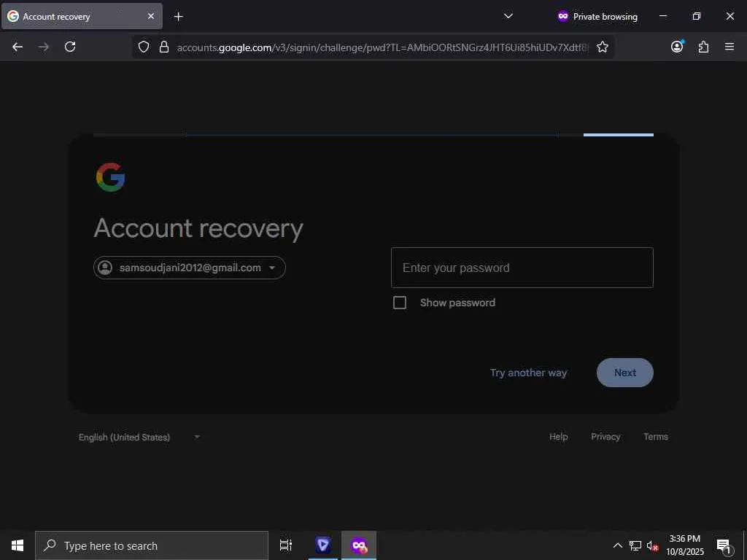Open the Help link
747x560 pixels.
click(558, 437)
